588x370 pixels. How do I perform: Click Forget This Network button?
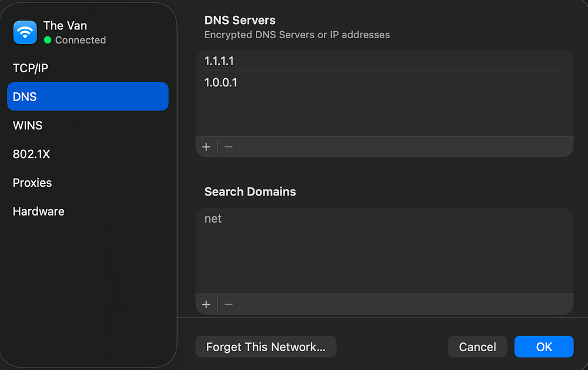[266, 347]
